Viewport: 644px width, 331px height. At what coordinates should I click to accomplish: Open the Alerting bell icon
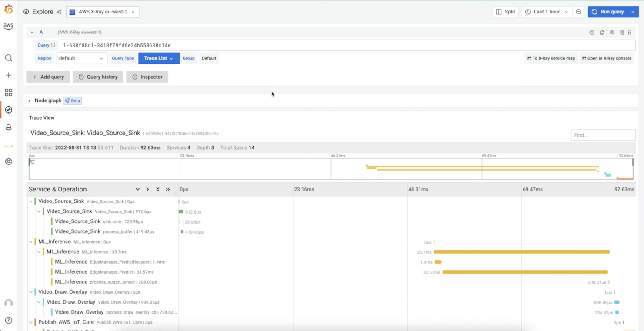[8, 127]
